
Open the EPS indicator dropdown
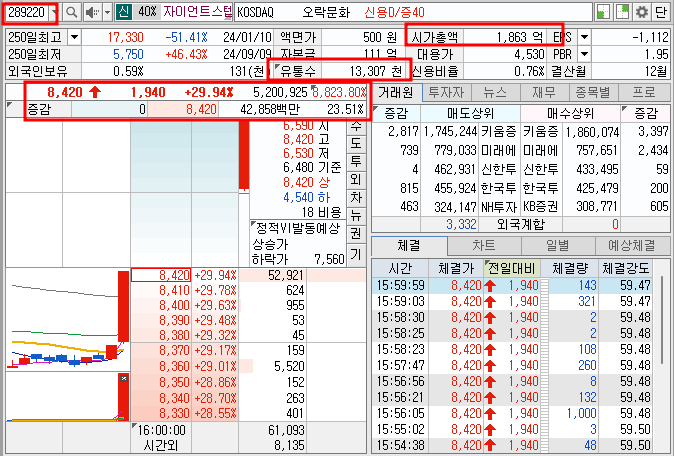pyautogui.click(x=584, y=37)
